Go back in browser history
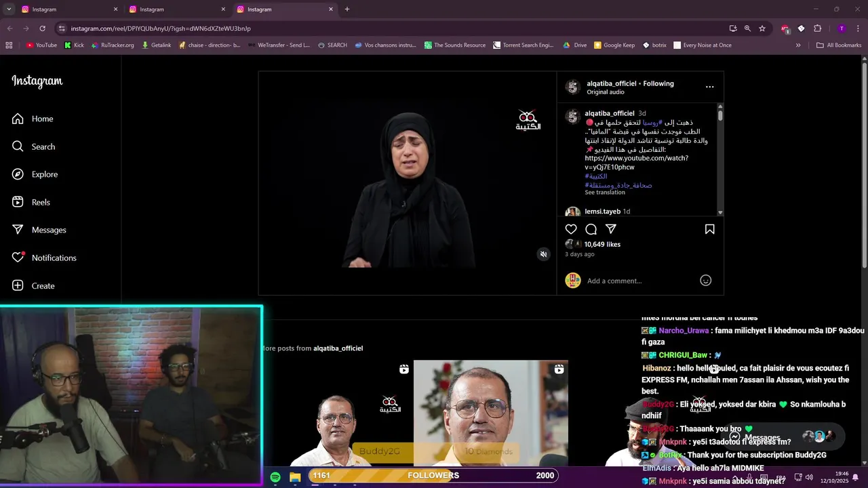Image resolution: width=868 pixels, height=488 pixels. point(9,28)
